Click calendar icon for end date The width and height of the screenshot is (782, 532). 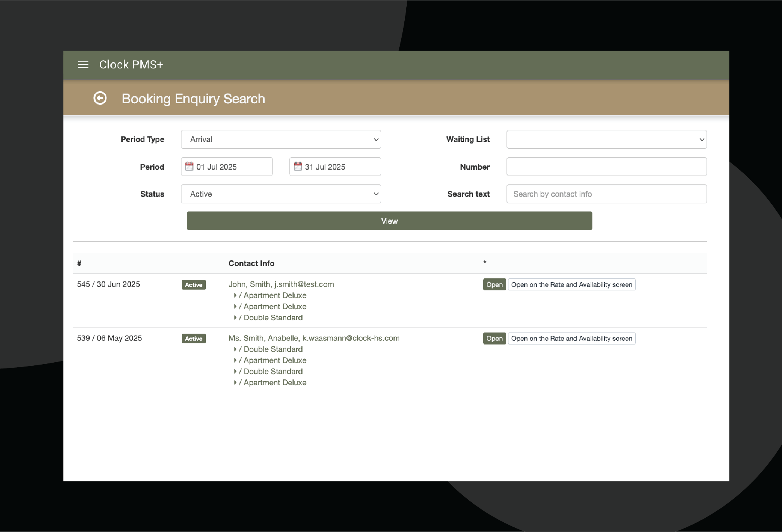[298, 166]
